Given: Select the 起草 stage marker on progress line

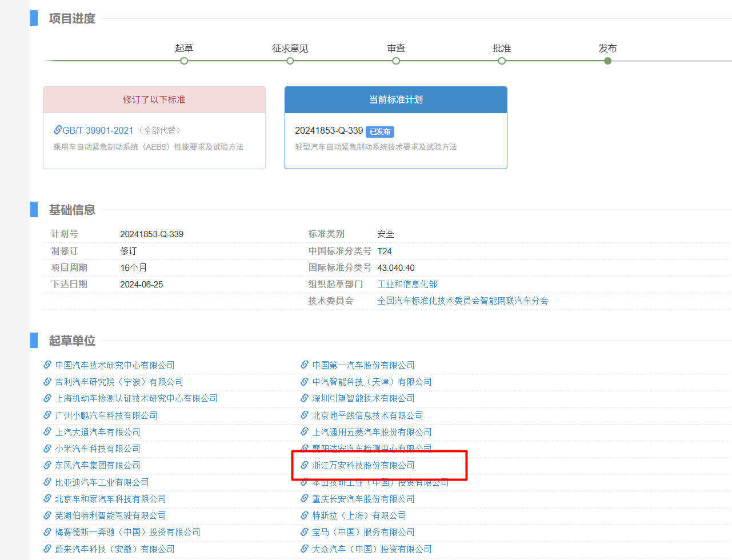Looking at the screenshot, I should pos(184,61).
